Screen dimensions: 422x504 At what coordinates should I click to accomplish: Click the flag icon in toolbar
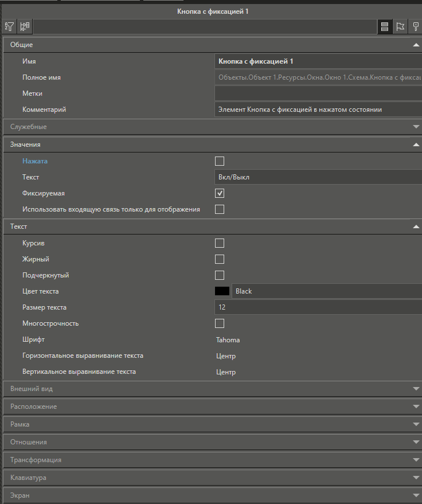click(x=400, y=26)
